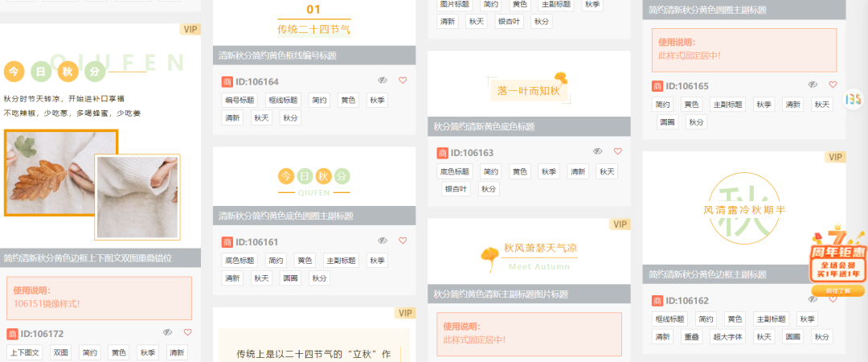Click title 秋分简约清新黄色底色标题
Image resolution: width=868 pixels, height=362 pixels.
point(485,126)
